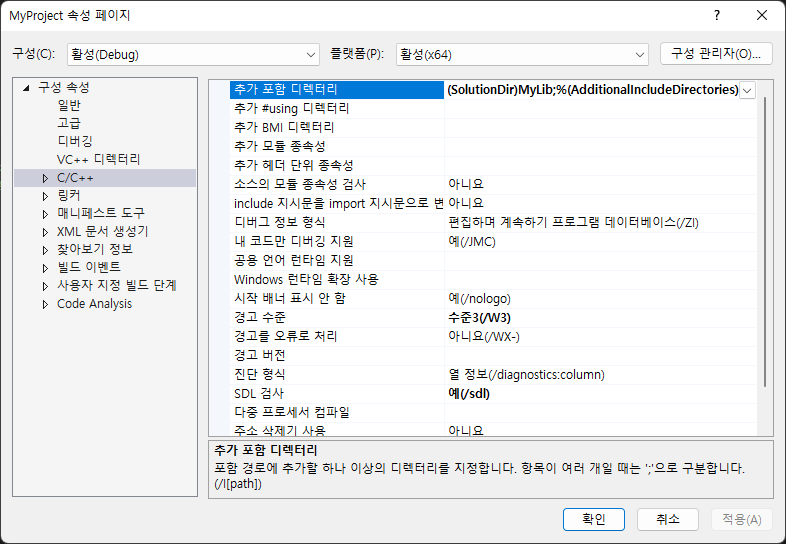This screenshot has height=544, width=786.
Task: Select 디버깅 in the property tree
Action: [x=75, y=141]
